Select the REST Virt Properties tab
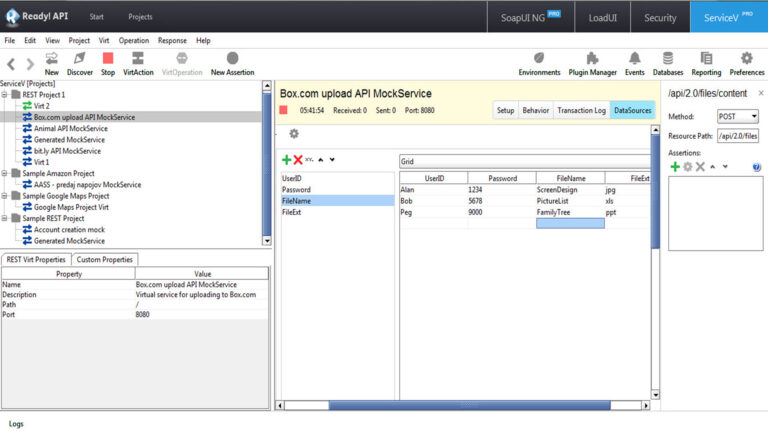 (36, 260)
